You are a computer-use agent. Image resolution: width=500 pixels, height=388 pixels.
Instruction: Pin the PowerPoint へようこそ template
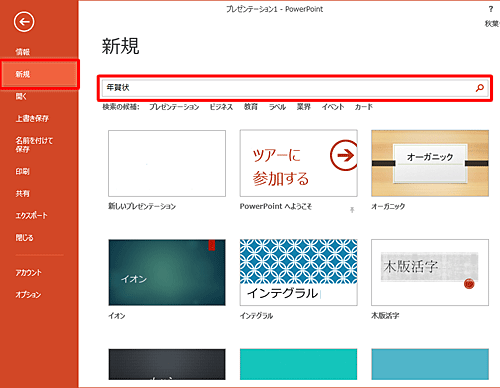tap(352, 209)
